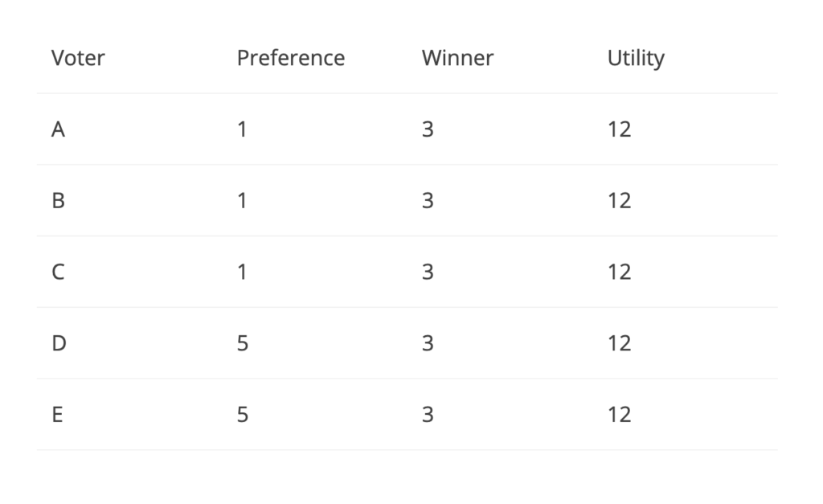Click preference value 1 in row A
The width and height of the screenshot is (823, 504).
coord(242,129)
